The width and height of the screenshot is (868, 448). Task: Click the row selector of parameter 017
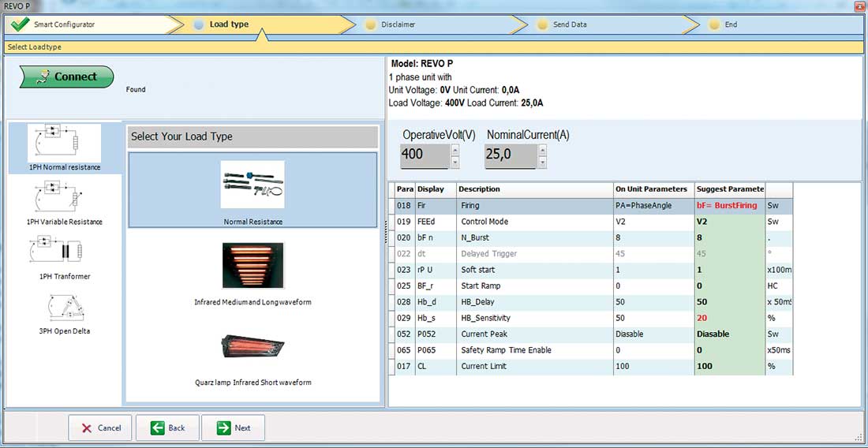coord(392,366)
